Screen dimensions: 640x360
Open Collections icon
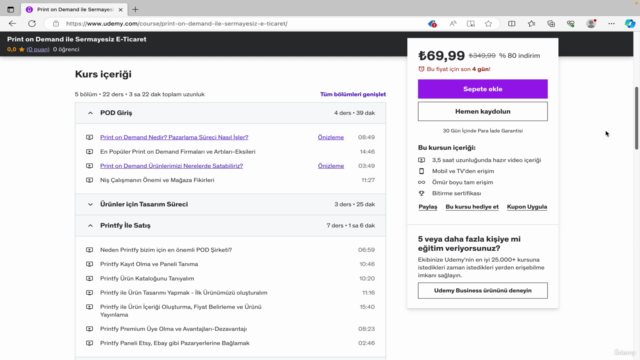click(x=551, y=24)
